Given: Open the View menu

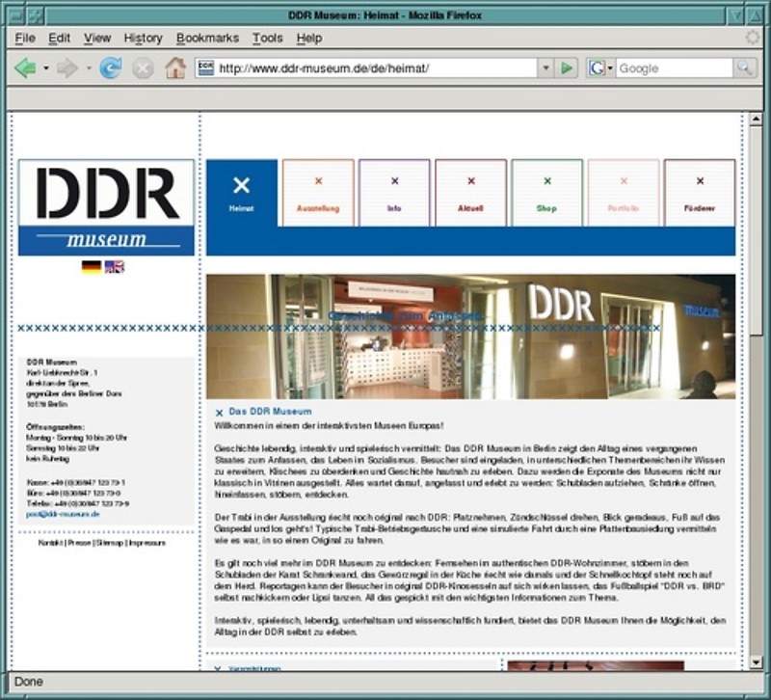Looking at the screenshot, I should tap(97, 38).
